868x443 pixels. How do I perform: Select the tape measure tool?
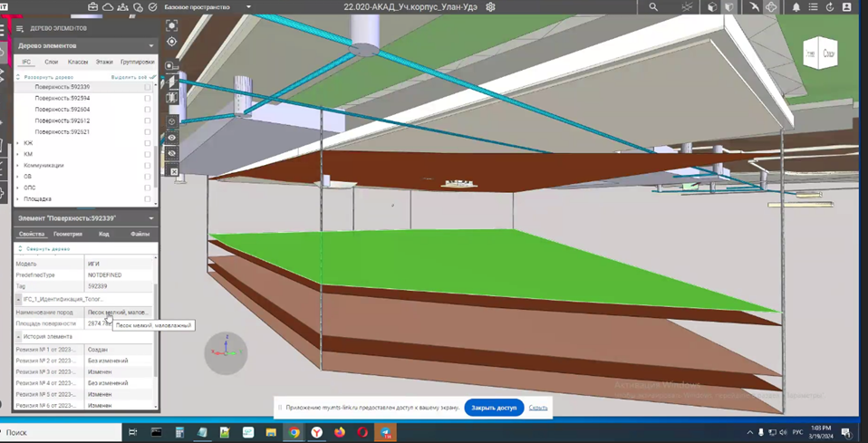171,66
